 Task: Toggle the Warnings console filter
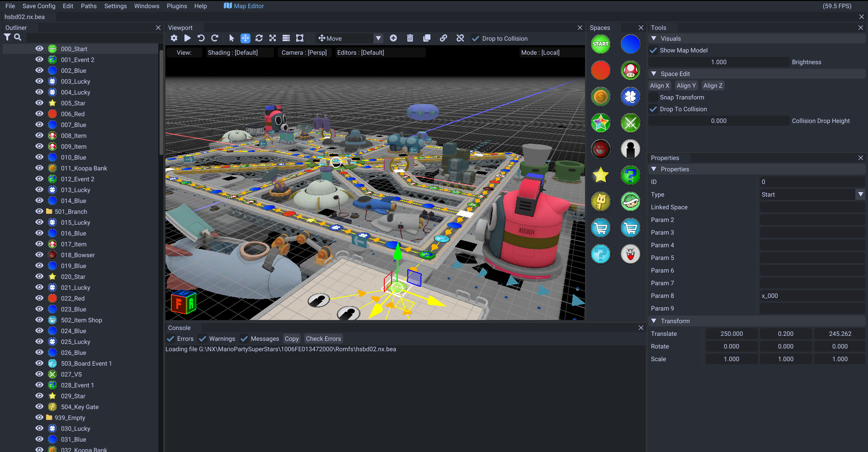[x=203, y=339]
